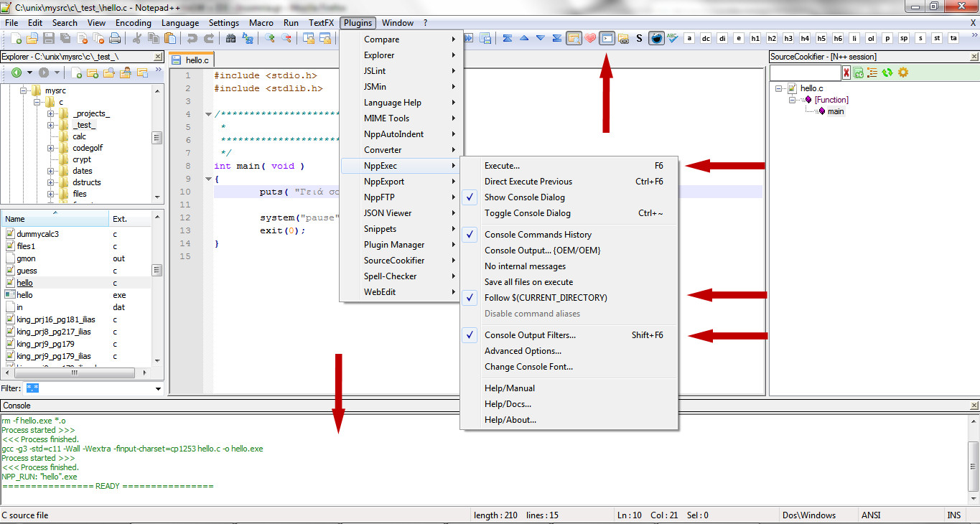The image size is (980, 524).
Task: Click the Save file toolbar icon
Action: [x=49, y=38]
